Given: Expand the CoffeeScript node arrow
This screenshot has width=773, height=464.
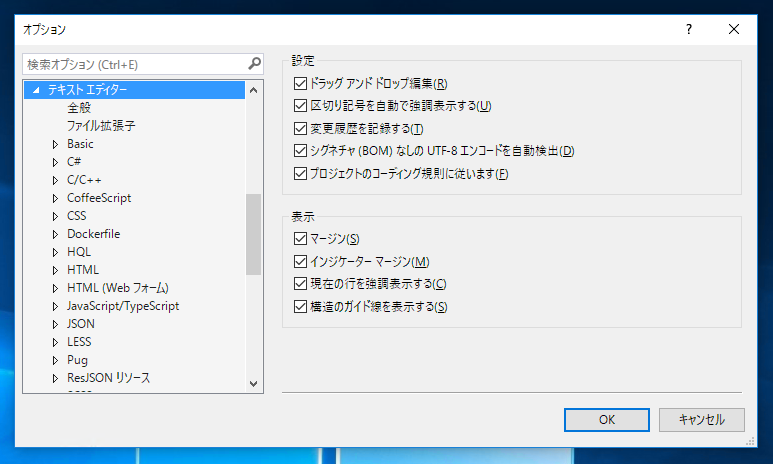Looking at the screenshot, I should click(55, 198).
